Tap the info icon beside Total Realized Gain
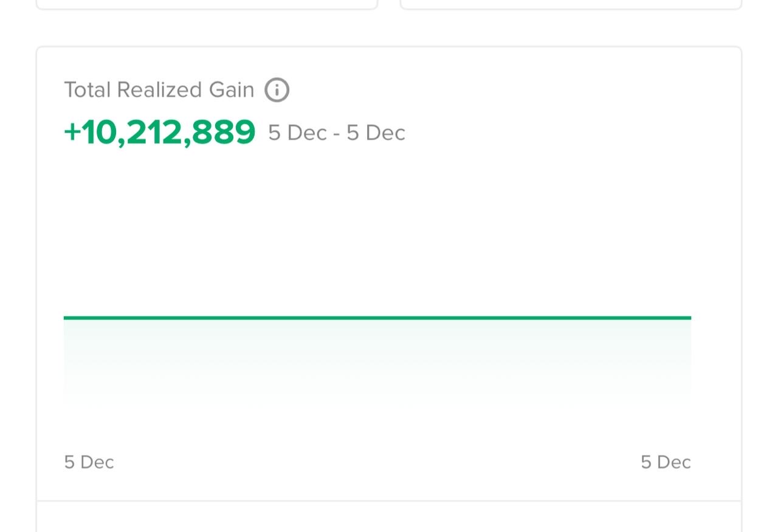778x532 pixels. pos(277,90)
